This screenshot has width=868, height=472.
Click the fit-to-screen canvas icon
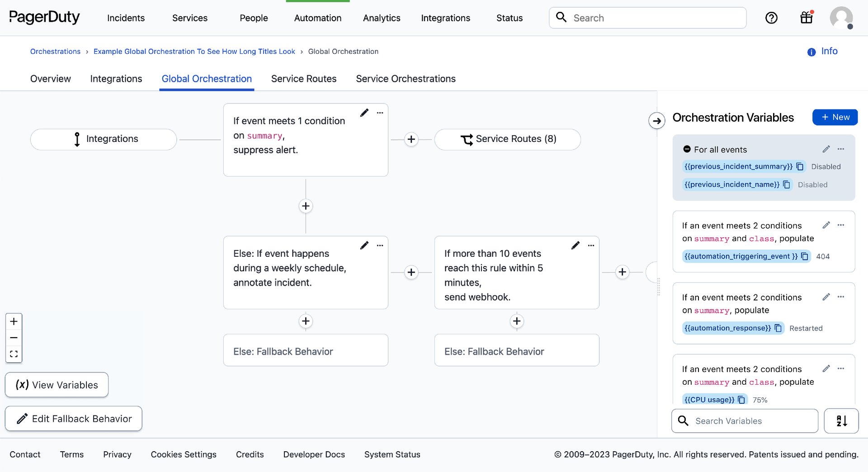click(14, 354)
